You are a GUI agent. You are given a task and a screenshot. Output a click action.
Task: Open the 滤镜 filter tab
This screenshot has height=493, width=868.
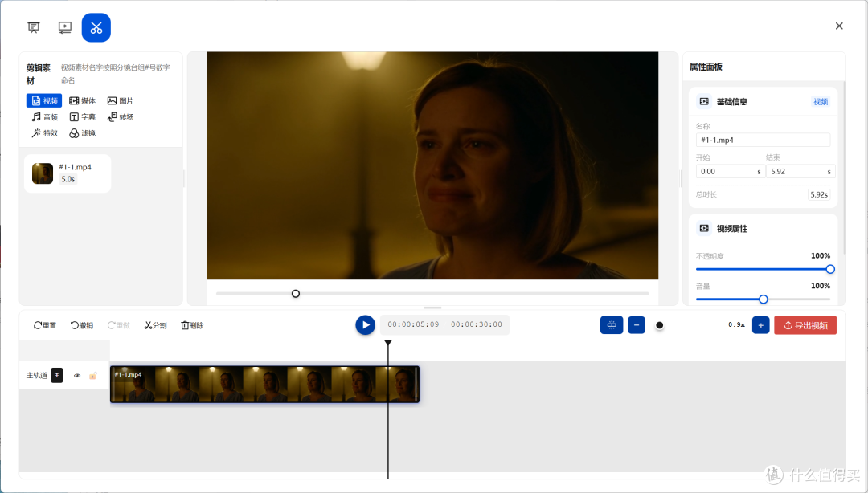point(82,132)
